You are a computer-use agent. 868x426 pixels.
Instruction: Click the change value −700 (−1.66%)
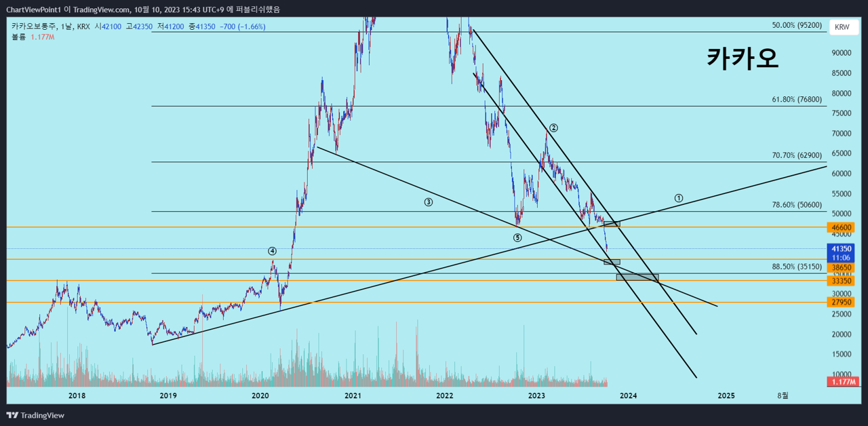tap(243, 26)
